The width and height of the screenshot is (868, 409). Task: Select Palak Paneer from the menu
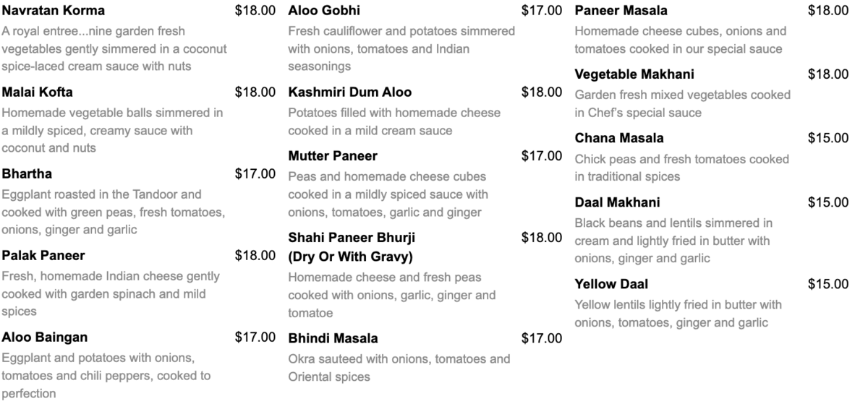click(43, 256)
